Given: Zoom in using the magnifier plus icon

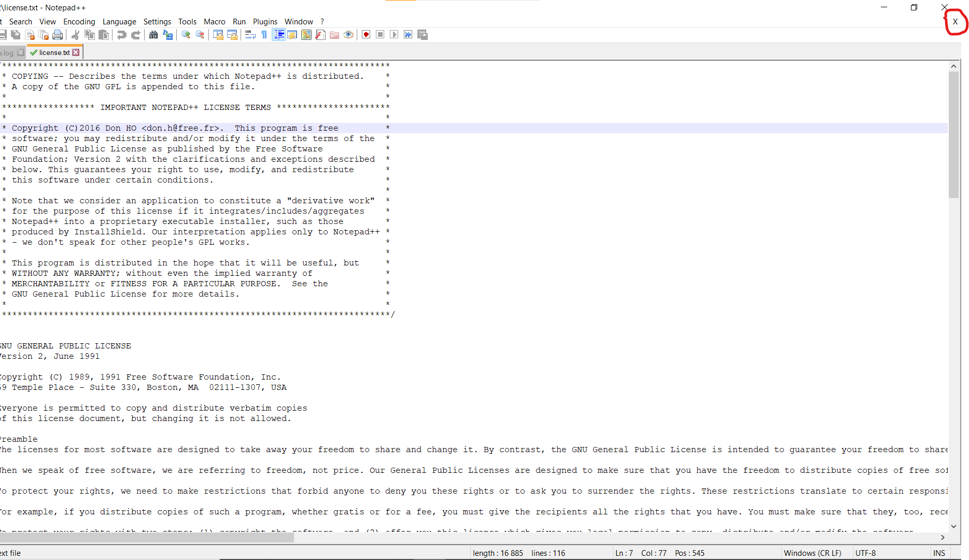Looking at the screenshot, I should [x=186, y=35].
